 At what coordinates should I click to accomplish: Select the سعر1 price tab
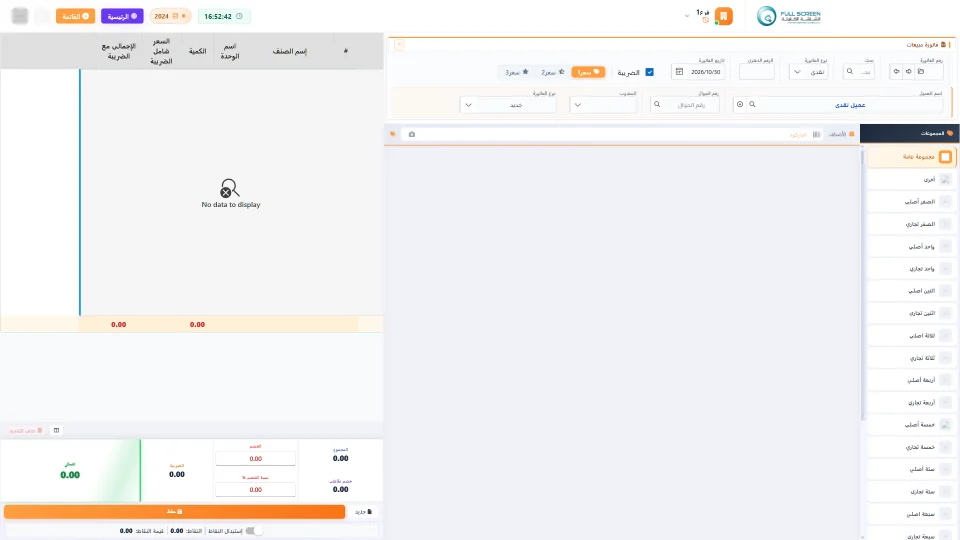[588, 72]
